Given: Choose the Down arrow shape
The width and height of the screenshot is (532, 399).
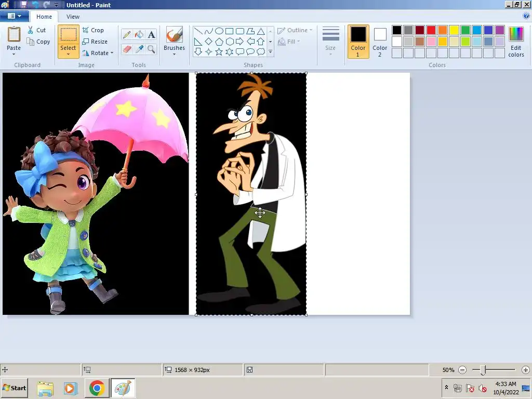Looking at the screenshot, I should point(198,52).
